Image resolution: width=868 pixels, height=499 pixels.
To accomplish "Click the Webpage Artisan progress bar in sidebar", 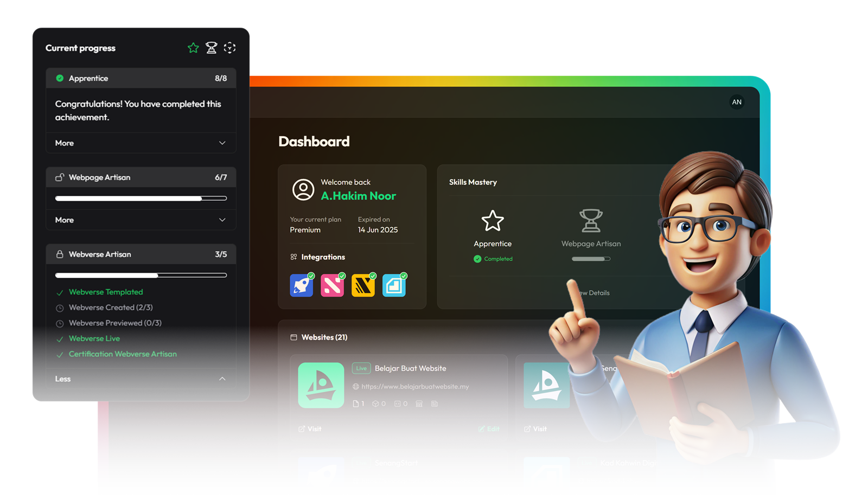I will click(x=141, y=199).
